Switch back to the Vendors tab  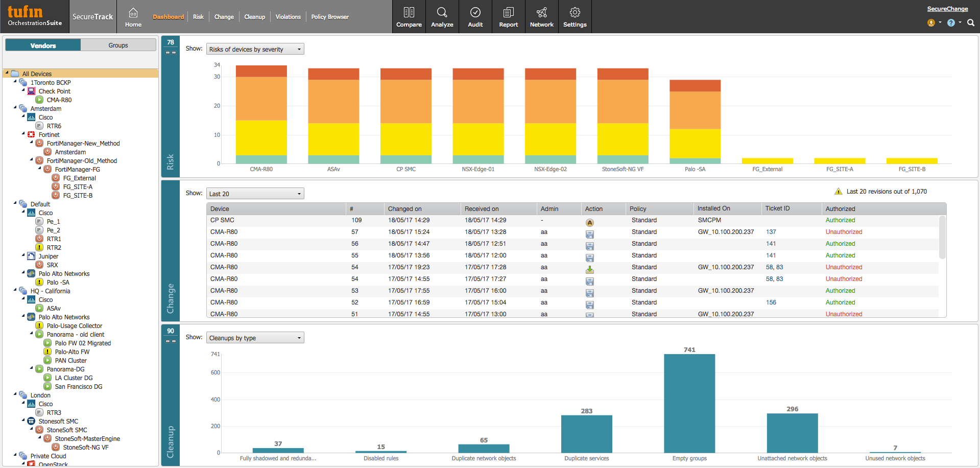click(x=42, y=45)
